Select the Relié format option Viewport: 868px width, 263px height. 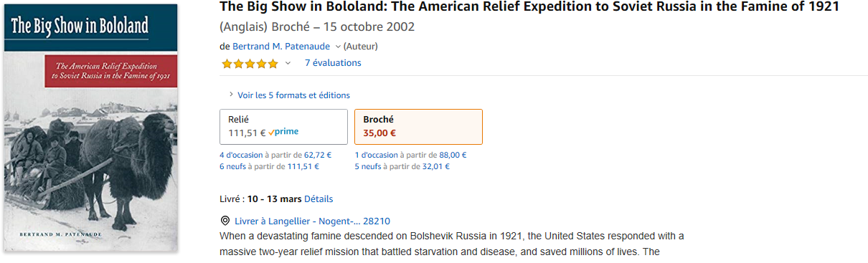click(283, 127)
